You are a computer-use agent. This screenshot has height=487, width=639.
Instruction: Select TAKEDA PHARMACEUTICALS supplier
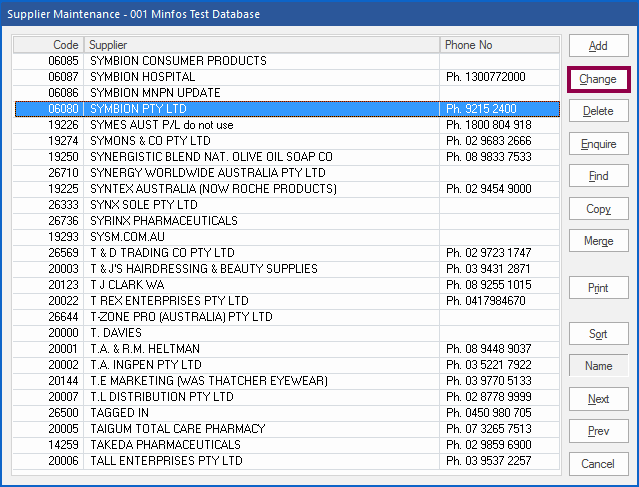coord(286,445)
